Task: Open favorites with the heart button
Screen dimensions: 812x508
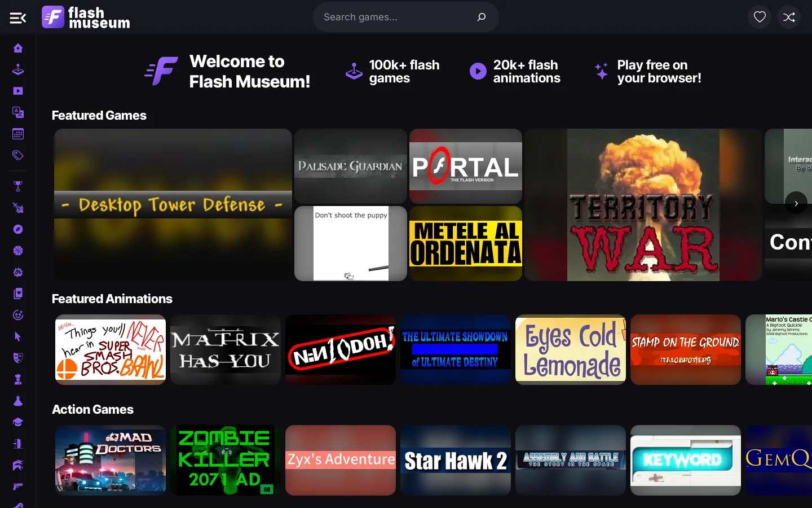Action: 760,17
